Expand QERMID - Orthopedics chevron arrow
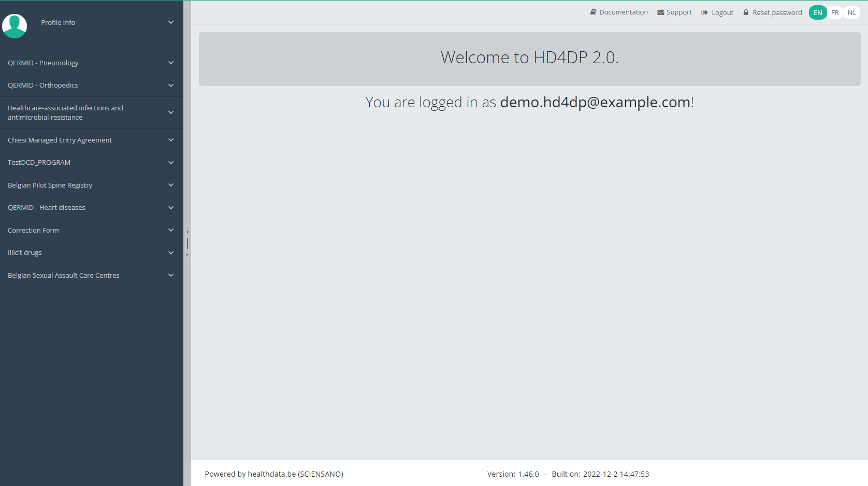 [171, 85]
